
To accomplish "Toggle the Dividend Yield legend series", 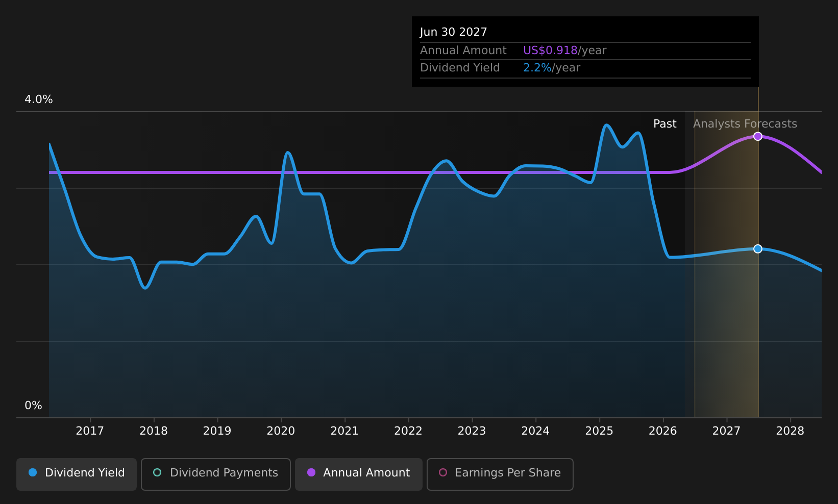I will (x=77, y=474).
